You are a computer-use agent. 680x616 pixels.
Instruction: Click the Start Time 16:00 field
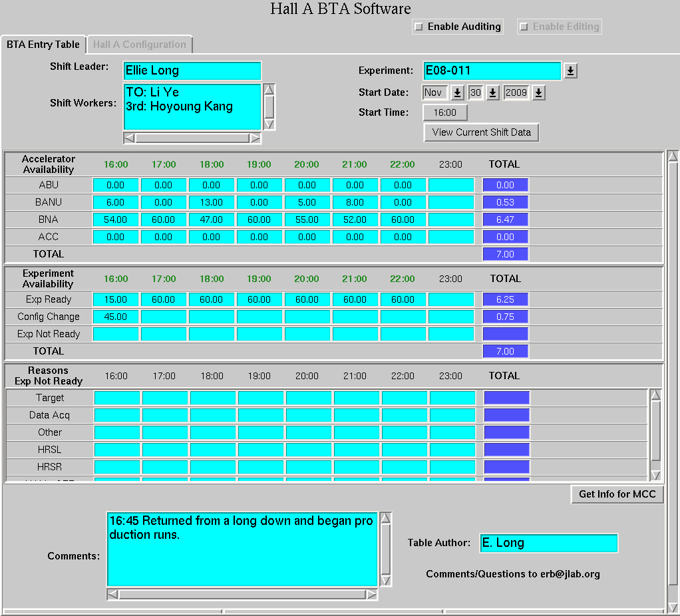445,112
